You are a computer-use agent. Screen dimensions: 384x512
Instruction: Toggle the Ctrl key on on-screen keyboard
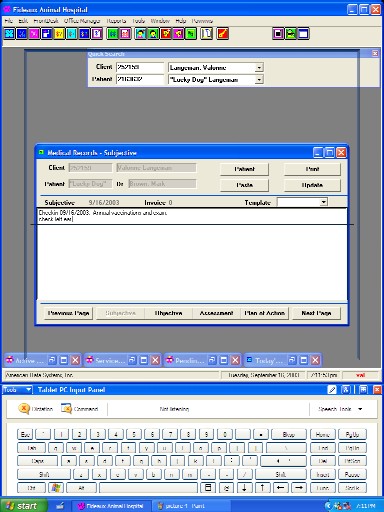tap(32, 488)
